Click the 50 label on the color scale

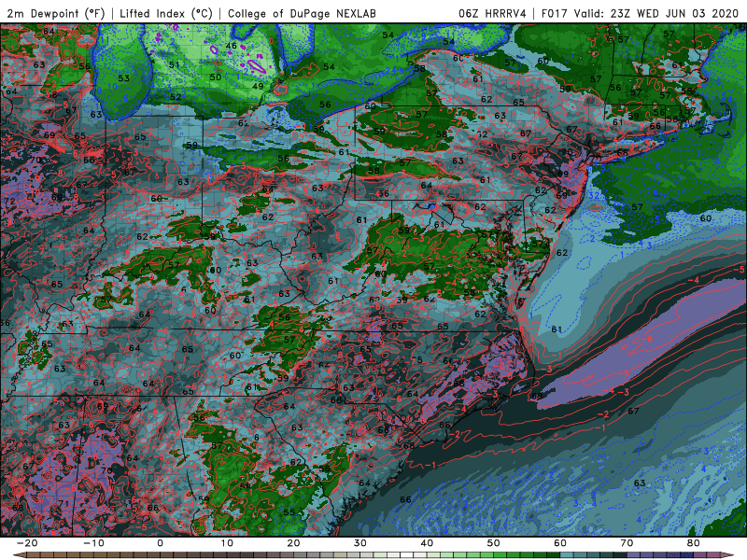point(494,543)
